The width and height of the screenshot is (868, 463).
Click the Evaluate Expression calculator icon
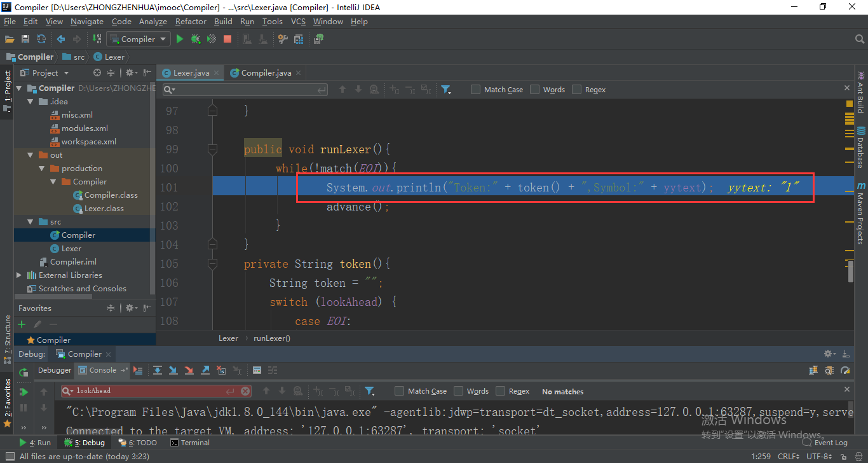[x=257, y=370]
